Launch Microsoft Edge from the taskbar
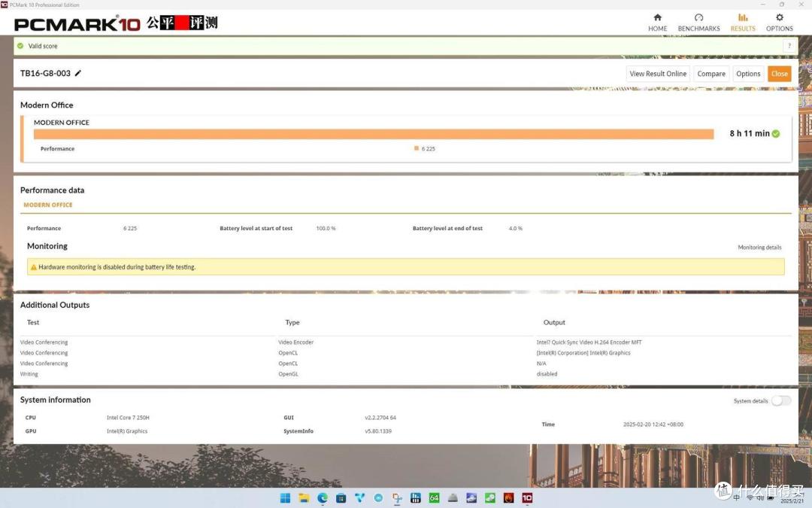The height and width of the screenshot is (508, 812). tap(323, 498)
